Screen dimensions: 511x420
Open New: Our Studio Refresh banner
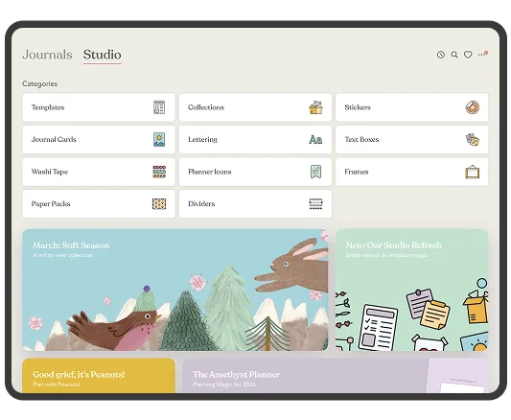(412, 290)
